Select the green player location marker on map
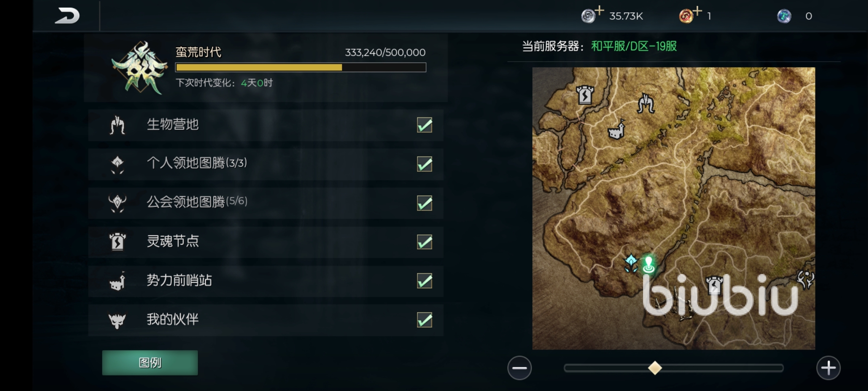Screen dimensions: 868x391 pos(648,265)
